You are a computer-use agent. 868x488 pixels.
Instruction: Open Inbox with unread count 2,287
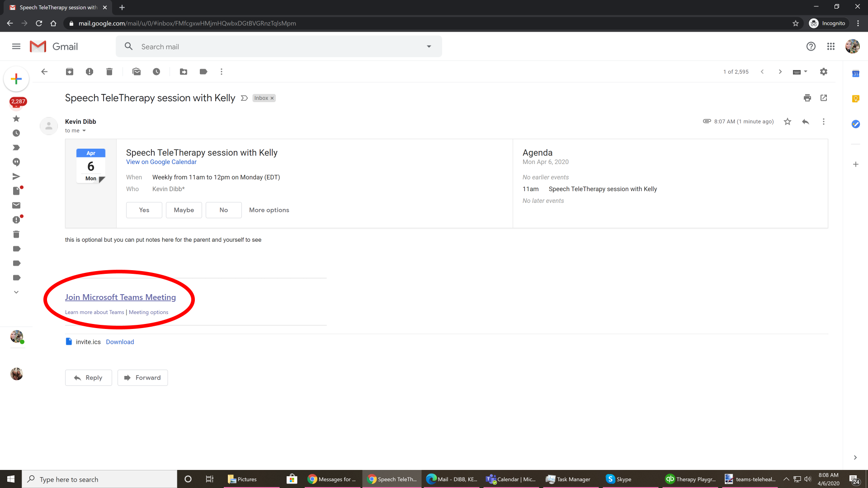tap(18, 102)
